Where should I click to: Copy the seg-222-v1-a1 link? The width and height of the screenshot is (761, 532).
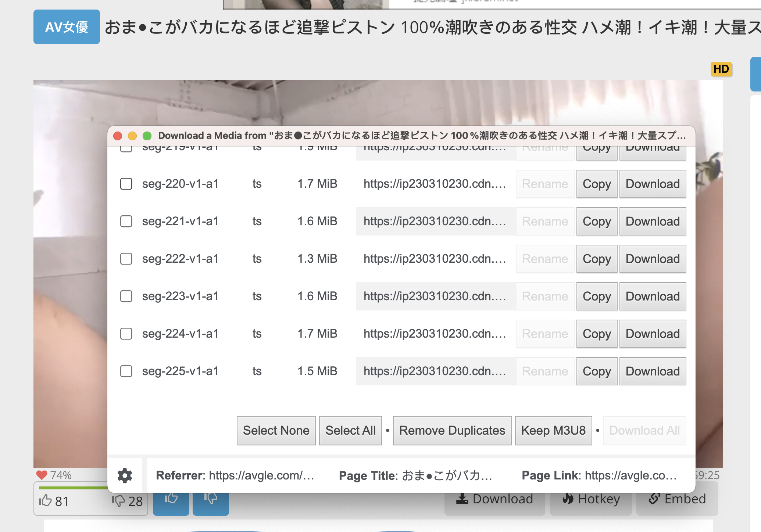tap(597, 259)
